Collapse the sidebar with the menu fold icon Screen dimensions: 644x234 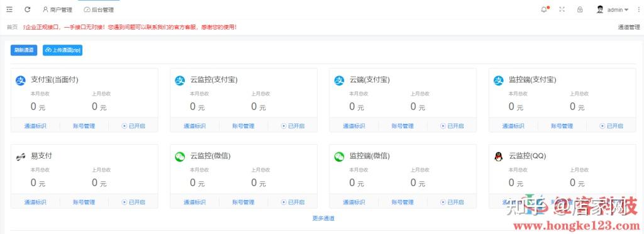[9, 9]
